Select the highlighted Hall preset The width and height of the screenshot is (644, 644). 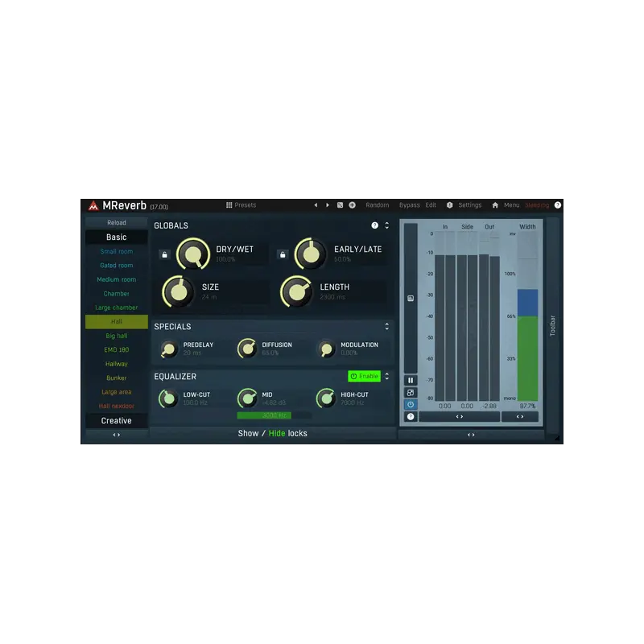(117, 321)
